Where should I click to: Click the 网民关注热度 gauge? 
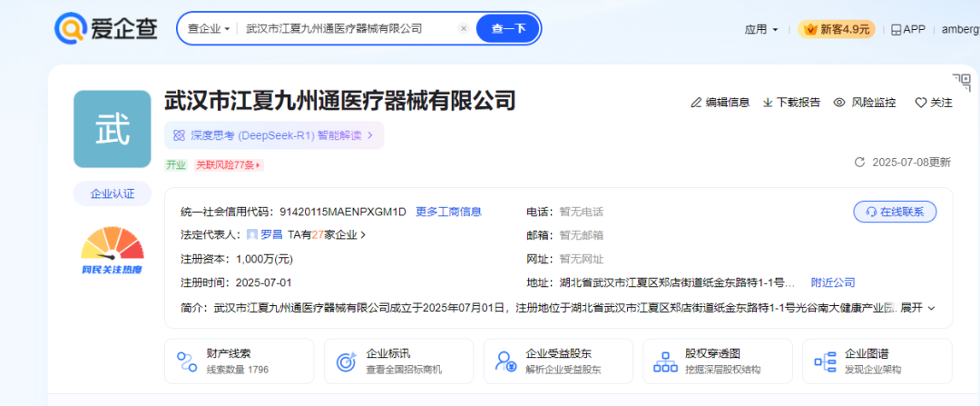(x=113, y=251)
